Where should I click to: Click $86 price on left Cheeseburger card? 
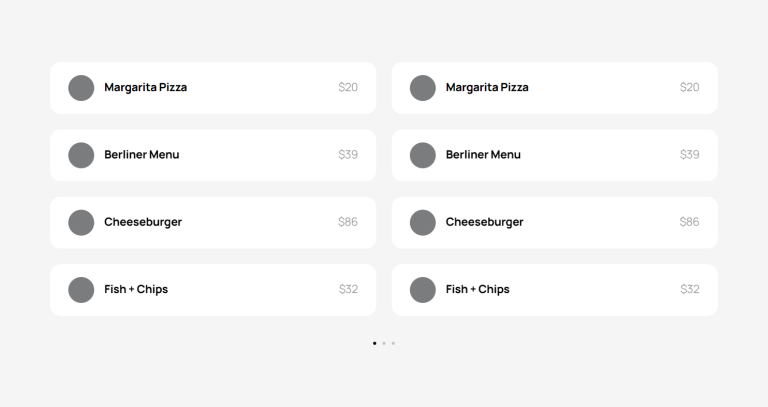click(348, 222)
